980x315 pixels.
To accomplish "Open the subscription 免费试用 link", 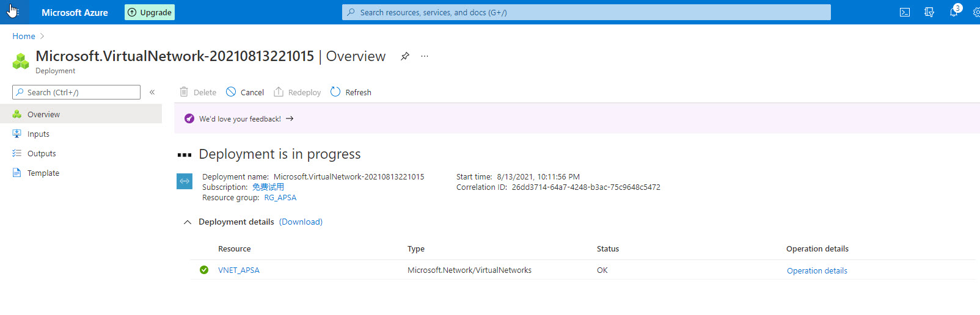I will (268, 187).
